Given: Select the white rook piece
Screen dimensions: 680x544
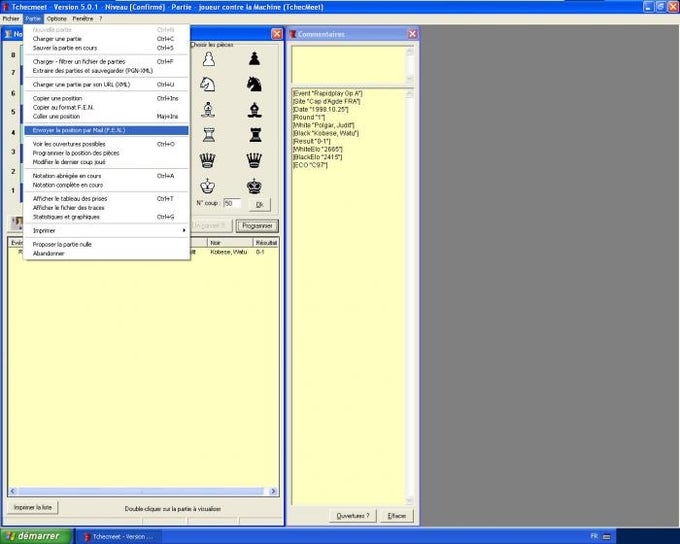Looking at the screenshot, I should (x=209, y=135).
